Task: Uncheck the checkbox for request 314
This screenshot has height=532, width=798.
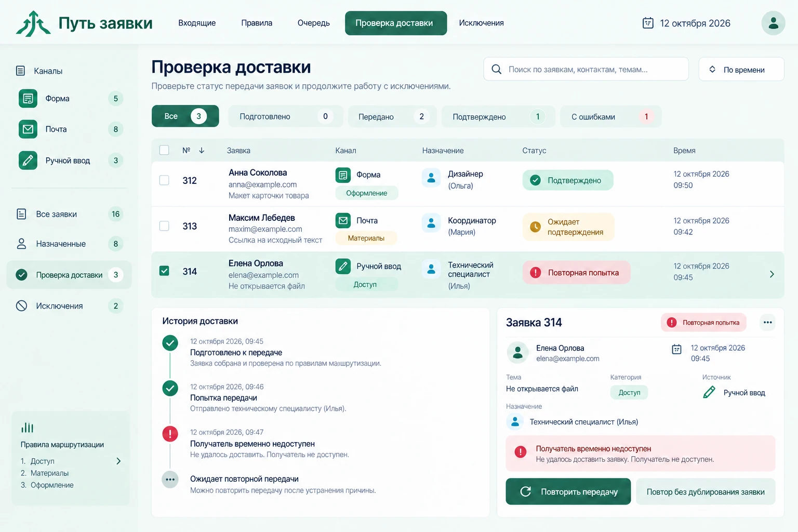Action: click(164, 271)
